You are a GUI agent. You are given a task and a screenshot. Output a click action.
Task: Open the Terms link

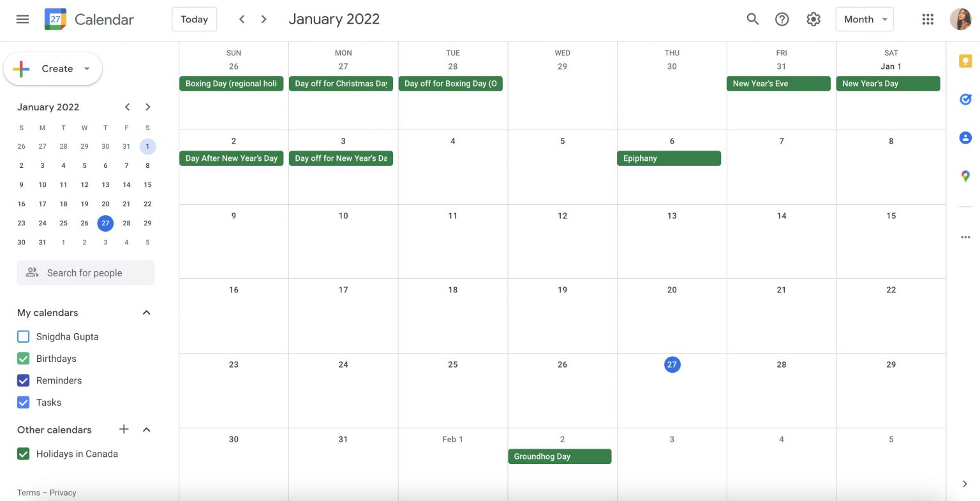point(29,493)
